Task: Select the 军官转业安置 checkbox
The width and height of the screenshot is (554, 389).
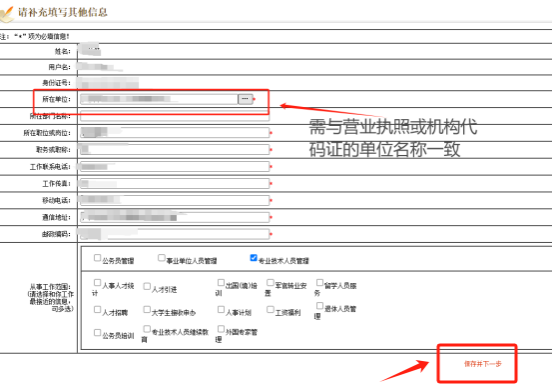Action: tap(270, 282)
